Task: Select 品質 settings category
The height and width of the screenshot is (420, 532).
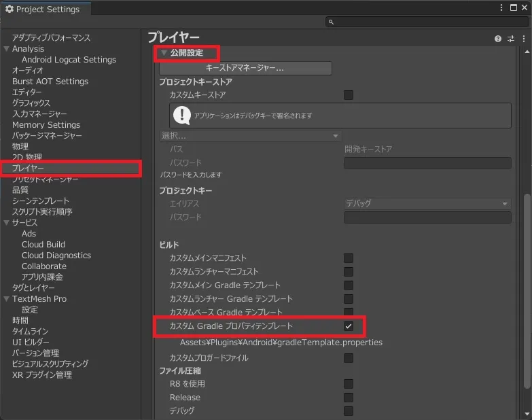Action: (x=20, y=190)
